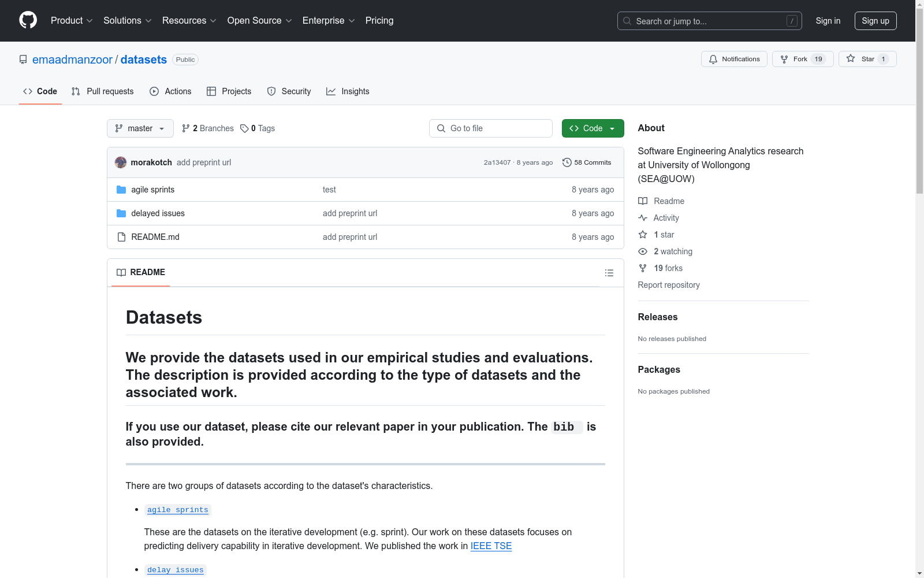Open the Releases heading link
The width and height of the screenshot is (924, 578).
point(658,317)
